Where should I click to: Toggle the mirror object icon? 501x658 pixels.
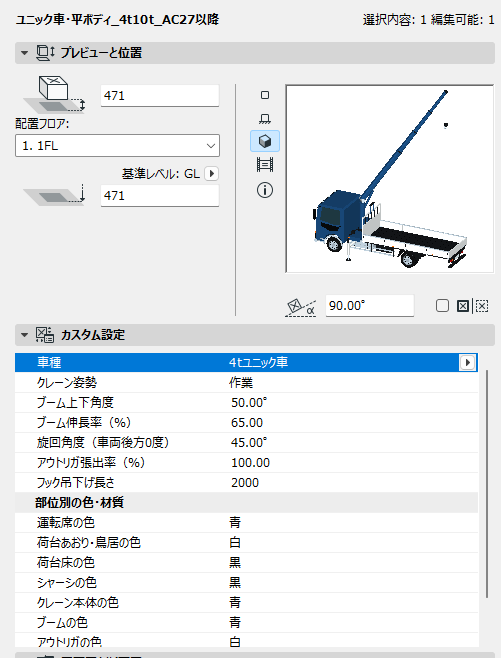tap(463, 306)
